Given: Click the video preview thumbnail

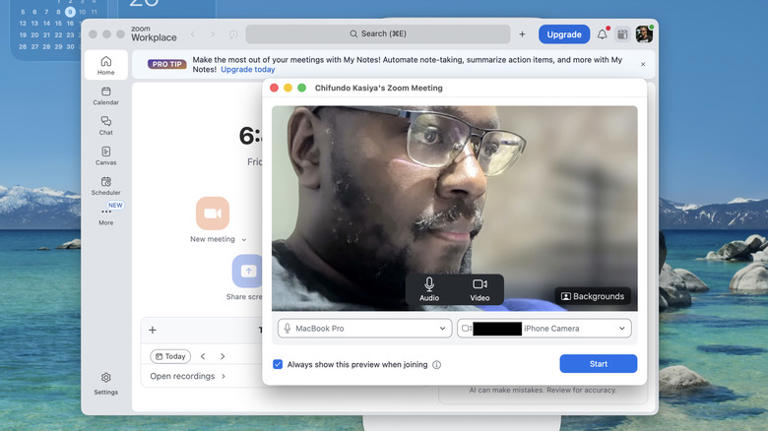Looking at the screenshot, I should (455, 208).
